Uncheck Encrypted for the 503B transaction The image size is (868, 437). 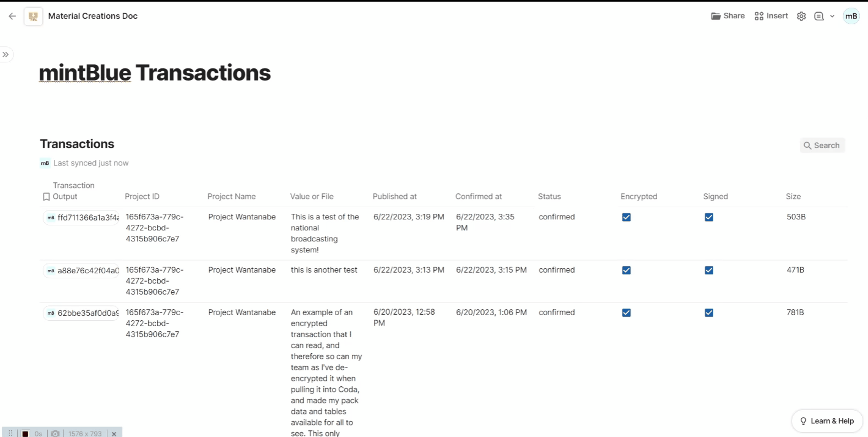tap(626, 217)
